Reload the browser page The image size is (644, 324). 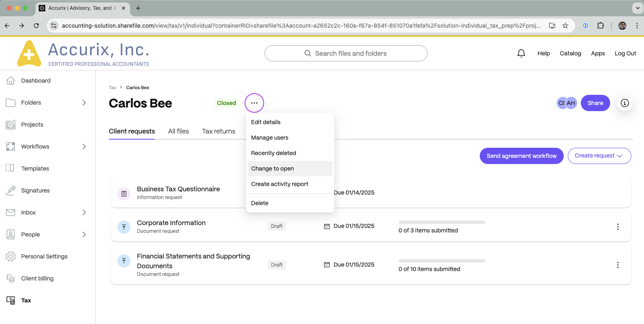click(36, 26)
